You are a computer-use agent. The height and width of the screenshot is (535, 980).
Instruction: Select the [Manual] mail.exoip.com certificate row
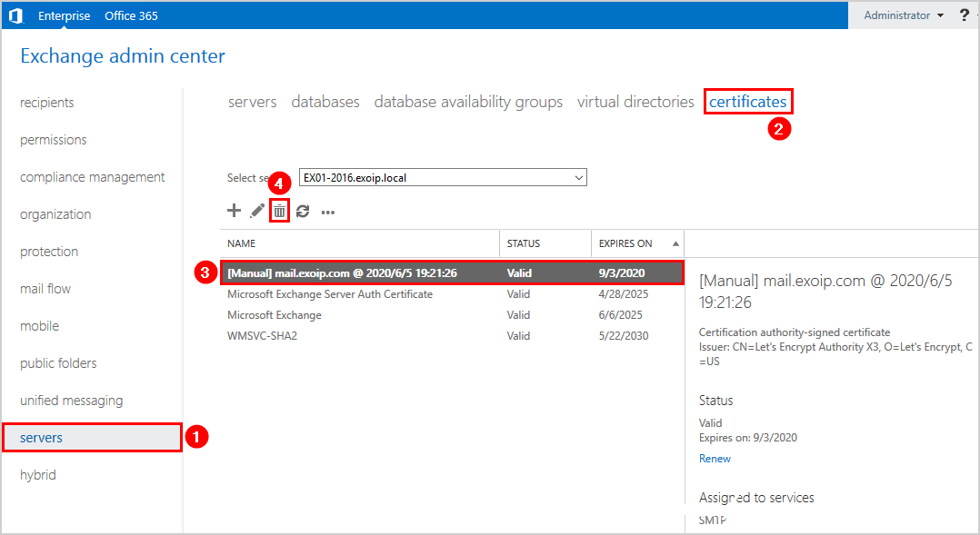[x=452, y=272]
